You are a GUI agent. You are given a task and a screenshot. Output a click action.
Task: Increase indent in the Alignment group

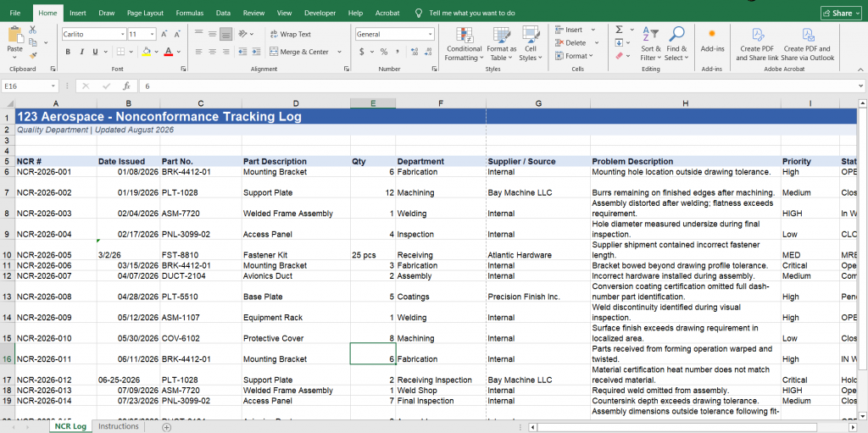(x=256, y=52)
